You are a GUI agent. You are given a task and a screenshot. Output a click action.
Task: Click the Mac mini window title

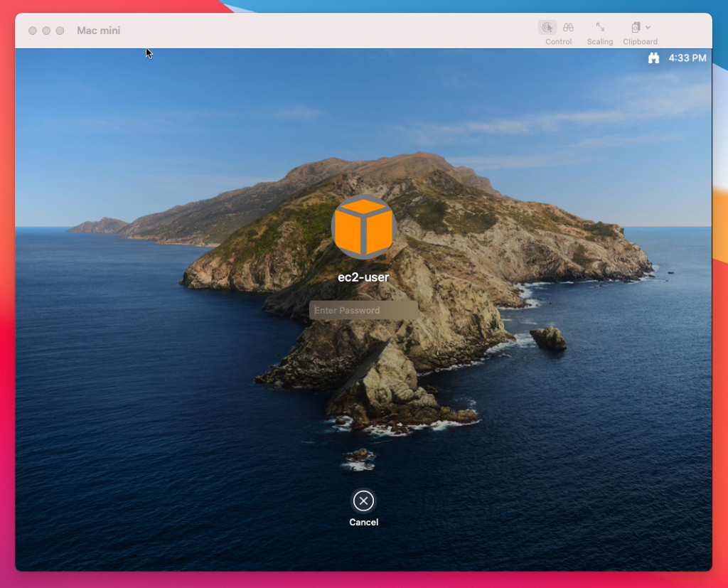(98, 30)
